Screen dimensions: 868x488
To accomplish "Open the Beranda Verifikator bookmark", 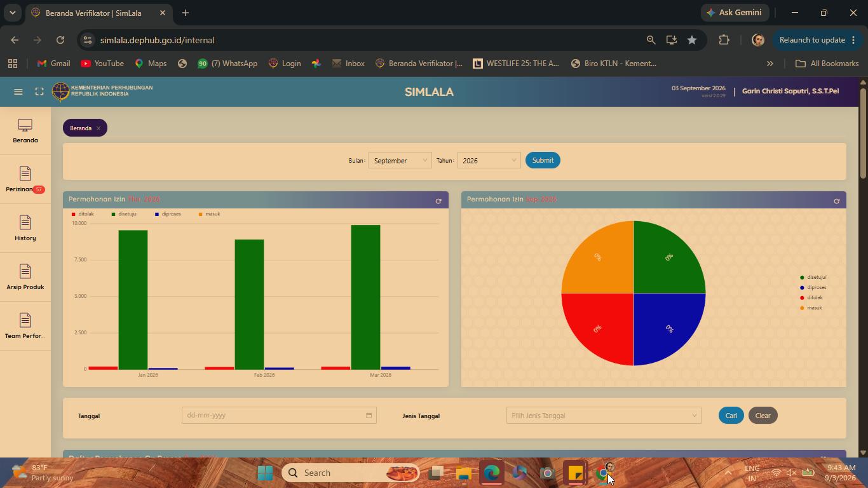I will 419,64.
